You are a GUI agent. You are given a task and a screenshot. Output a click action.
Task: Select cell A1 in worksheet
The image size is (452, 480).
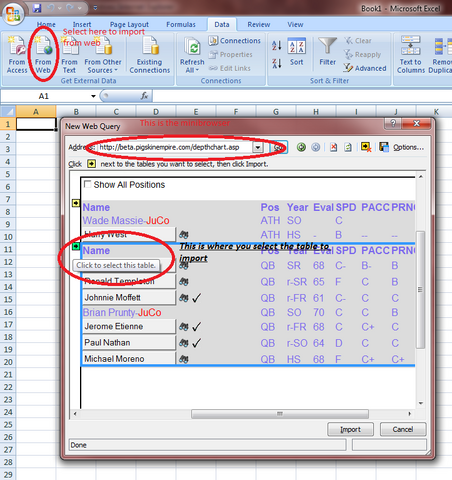(x=36, y=124)
